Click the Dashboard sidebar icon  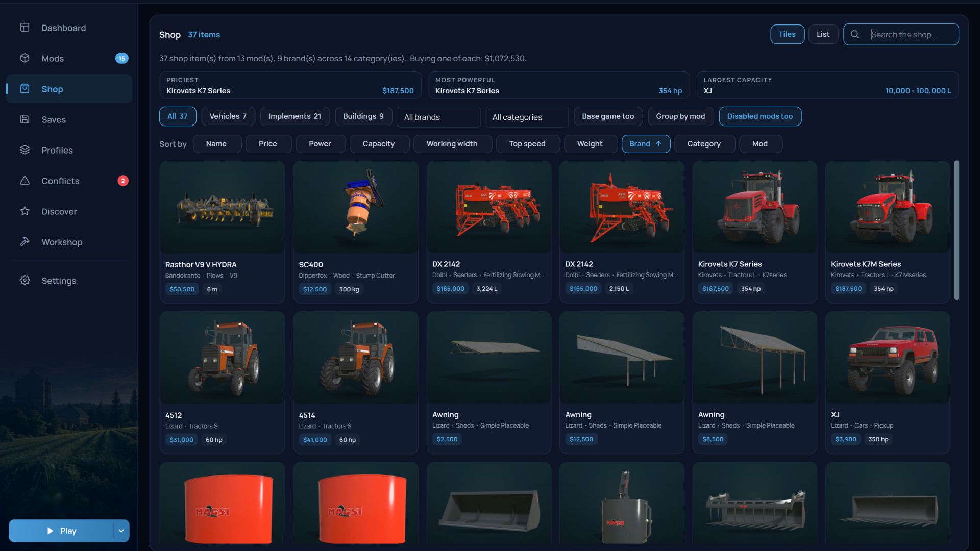24,28
